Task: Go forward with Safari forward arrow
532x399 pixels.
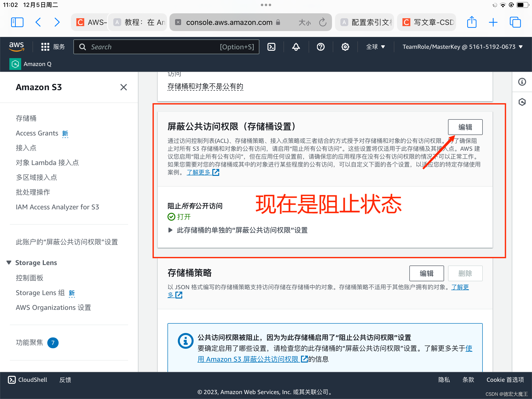Action: (57, 22)
